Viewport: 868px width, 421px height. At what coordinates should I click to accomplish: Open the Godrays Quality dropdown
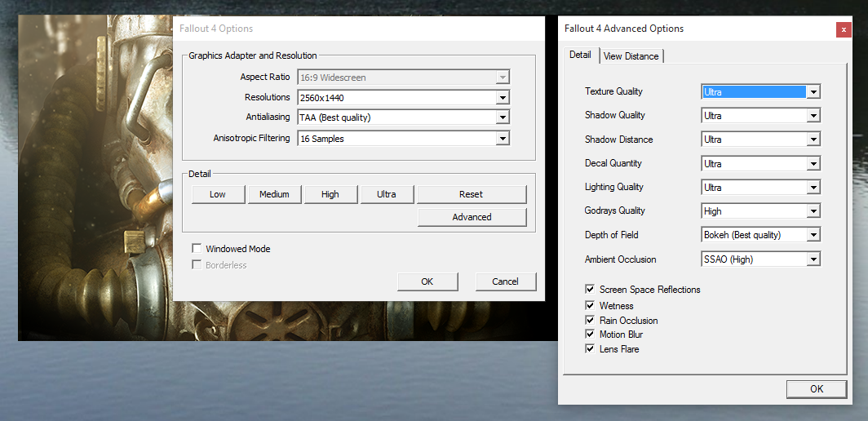click(x=760, y=211)
